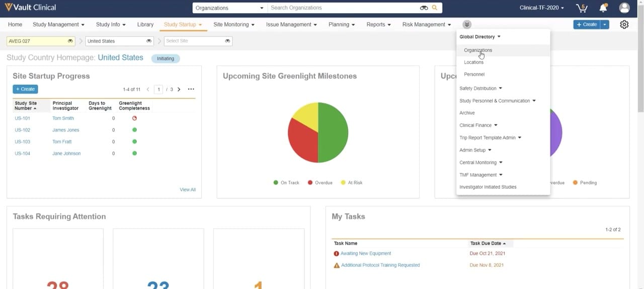
Task: Click the orange magnifier search button
Action: coord(435,8)
